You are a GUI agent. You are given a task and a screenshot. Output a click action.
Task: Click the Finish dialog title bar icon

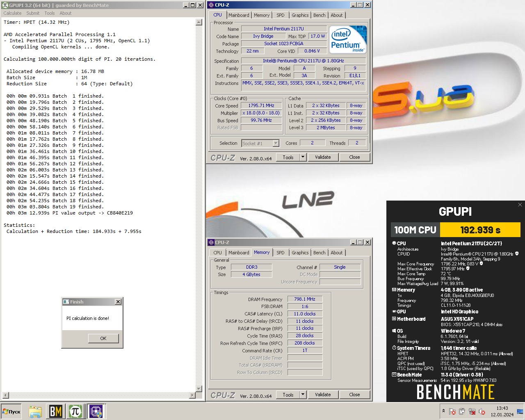66,302
